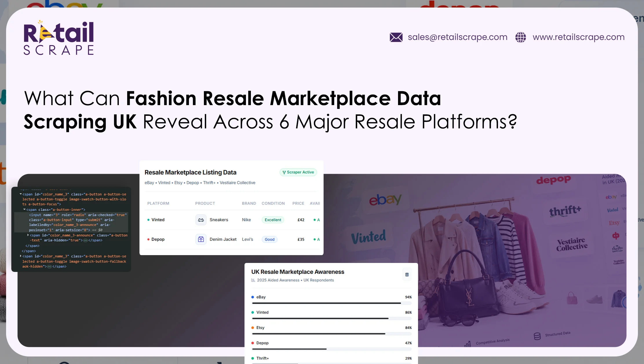Collapse the span a-button-inner node
Screen dimensions: 644x364
click(x=24, y=209)
